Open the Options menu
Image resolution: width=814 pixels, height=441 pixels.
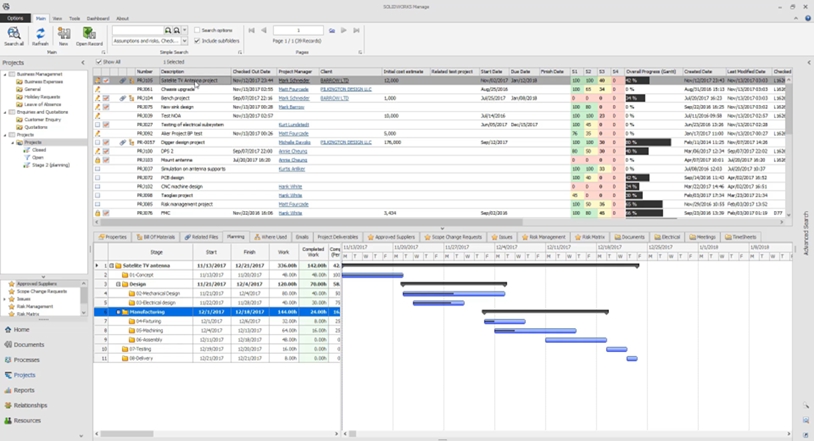coord(15,18)
